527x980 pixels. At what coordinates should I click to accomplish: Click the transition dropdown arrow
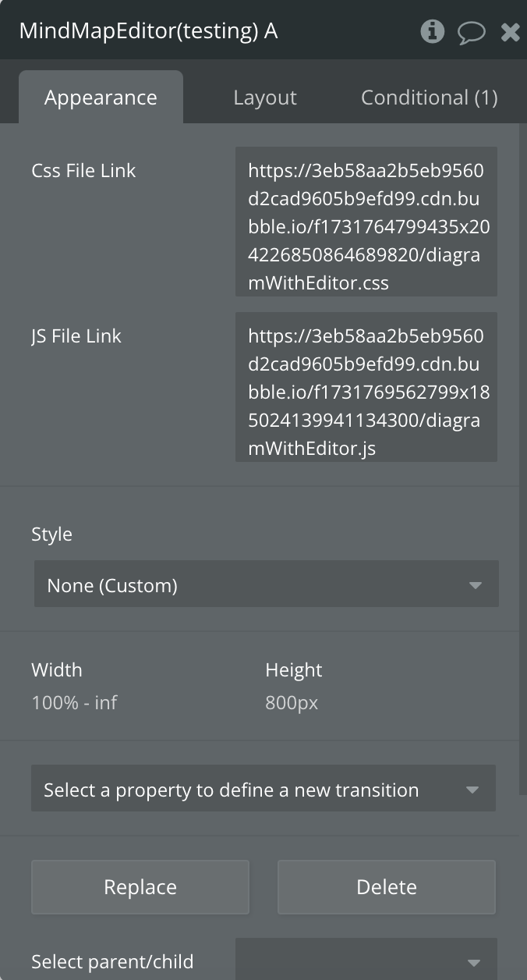coord(472,790)
